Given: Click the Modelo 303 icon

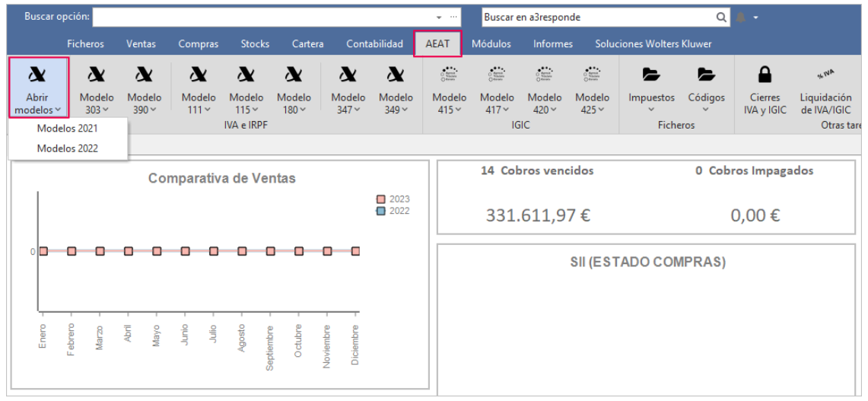Looking at the screenshot, I should pos(97,75).
